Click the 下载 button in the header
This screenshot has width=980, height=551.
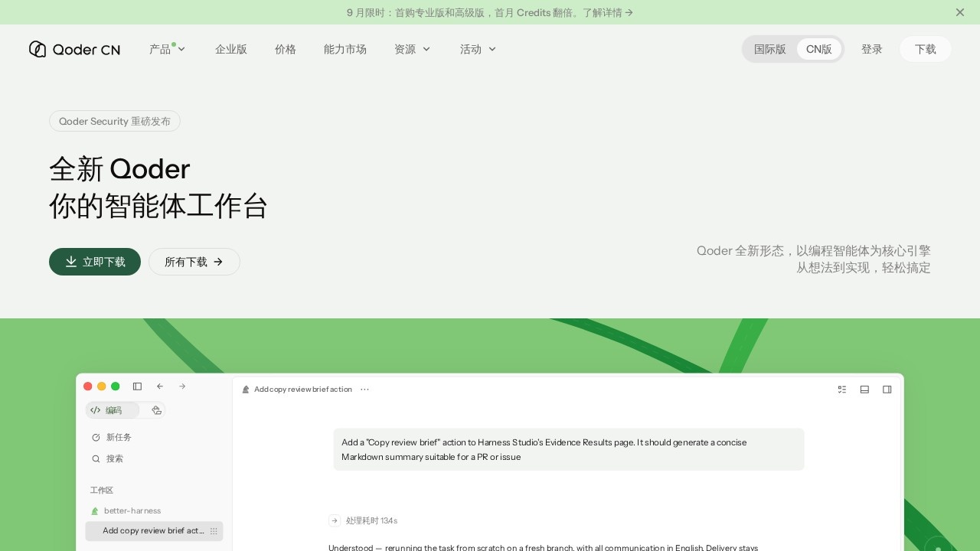click(x=926, y=49)
